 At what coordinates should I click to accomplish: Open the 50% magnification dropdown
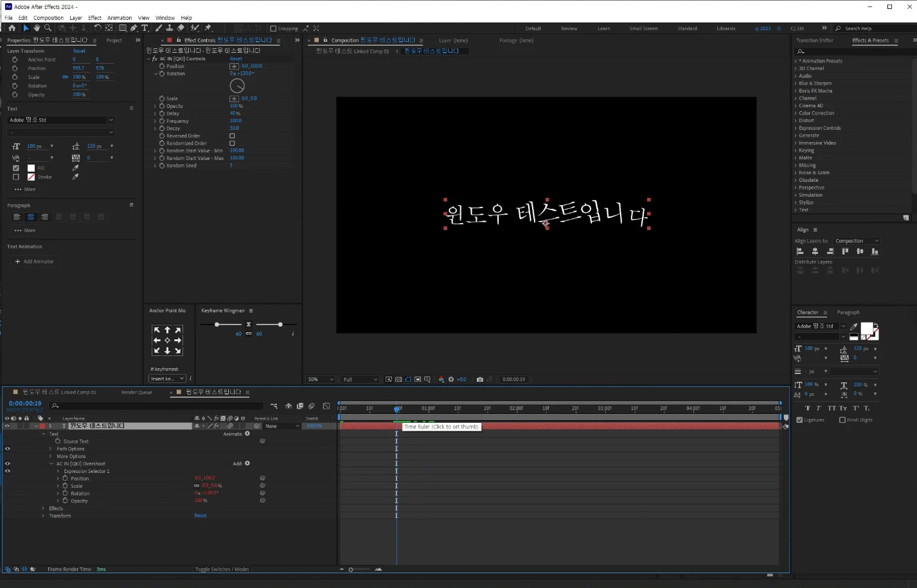(321, 379)
